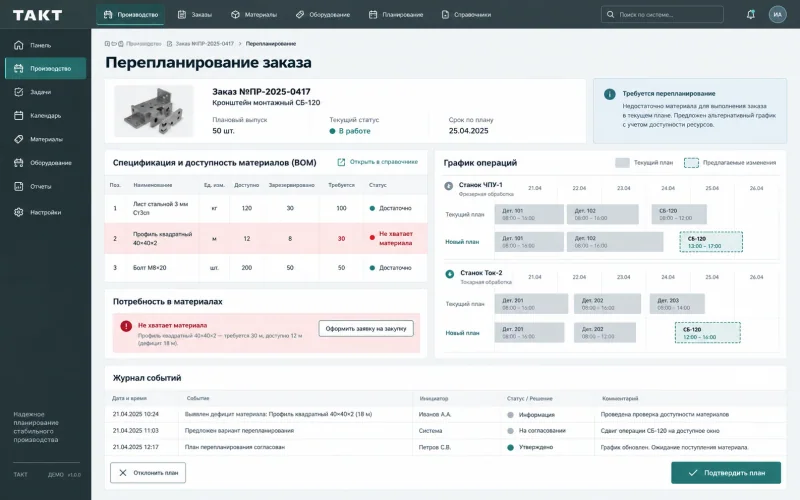Screen dimensions: 800x500
Task: Go to Оборудование in the top navigation bar
Action: [323, 15]
